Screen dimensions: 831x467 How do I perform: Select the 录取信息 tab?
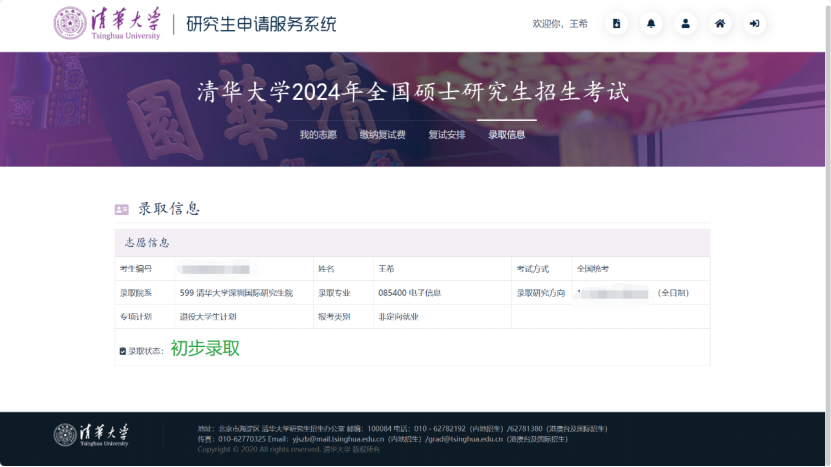pyautogui.click(x=507, y=135)
